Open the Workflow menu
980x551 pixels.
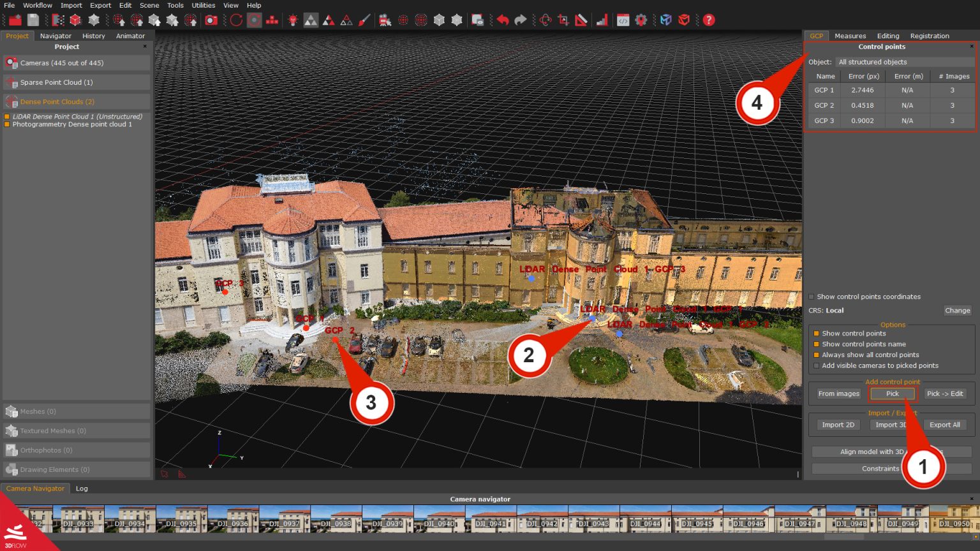pyautogui.click(x=37, y=5)
